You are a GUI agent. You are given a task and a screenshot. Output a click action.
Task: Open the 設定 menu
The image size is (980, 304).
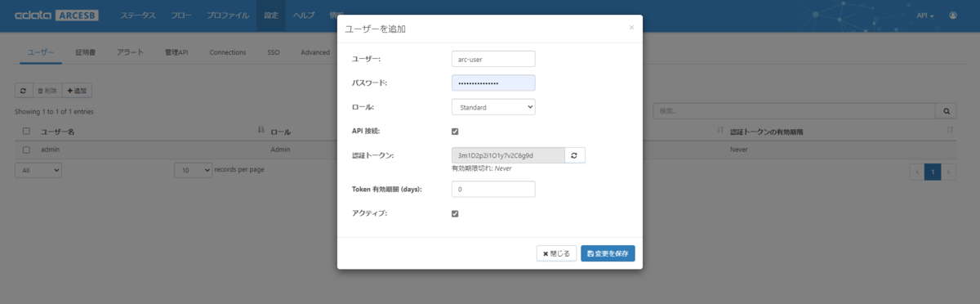(271, 16)
